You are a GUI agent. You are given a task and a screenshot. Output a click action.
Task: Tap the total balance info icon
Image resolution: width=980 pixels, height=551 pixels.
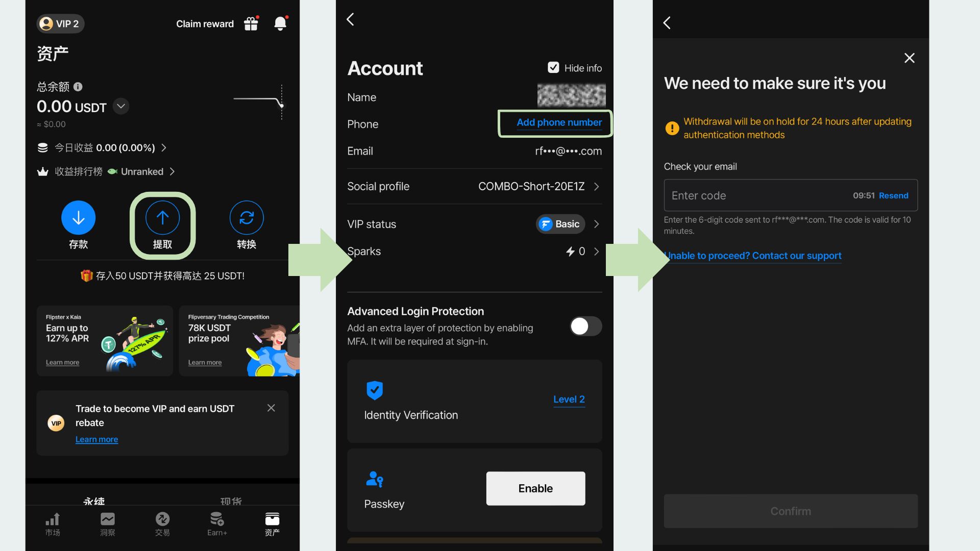point(78,87)
